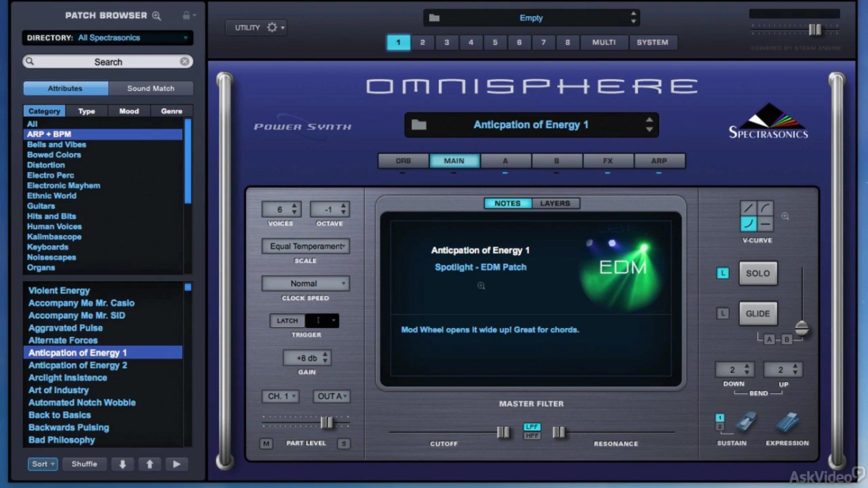The width and height of the screenshot is (868, 488).
Task: Toggle the LATCH button
Action: click(288, 321)
